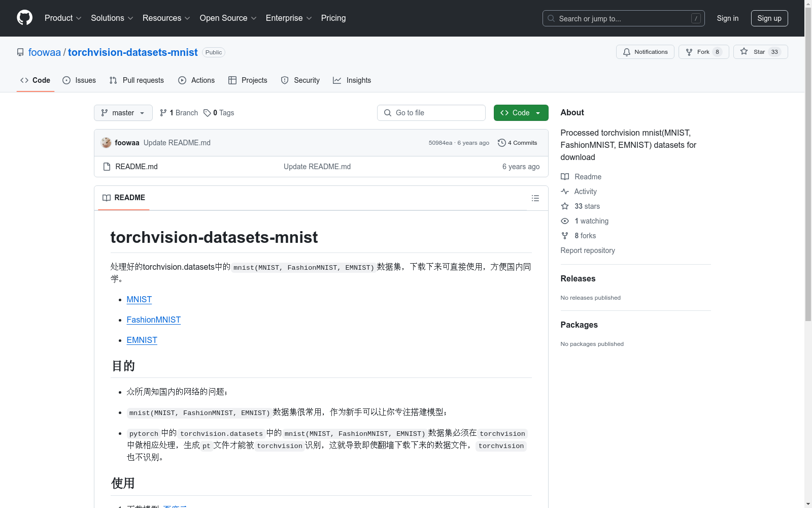This screenshot has width=812, height=508.
Task: Click the eye icon next to 1 watching
Action: click(x=565, y=221)
